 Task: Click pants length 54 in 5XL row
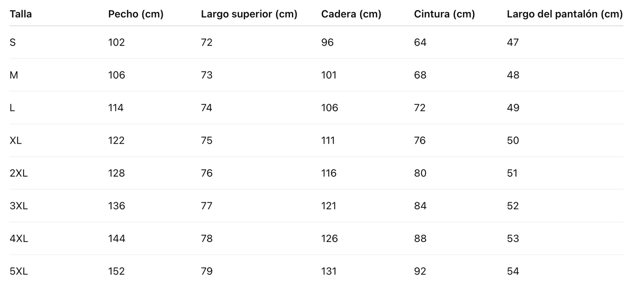[513, 271]
